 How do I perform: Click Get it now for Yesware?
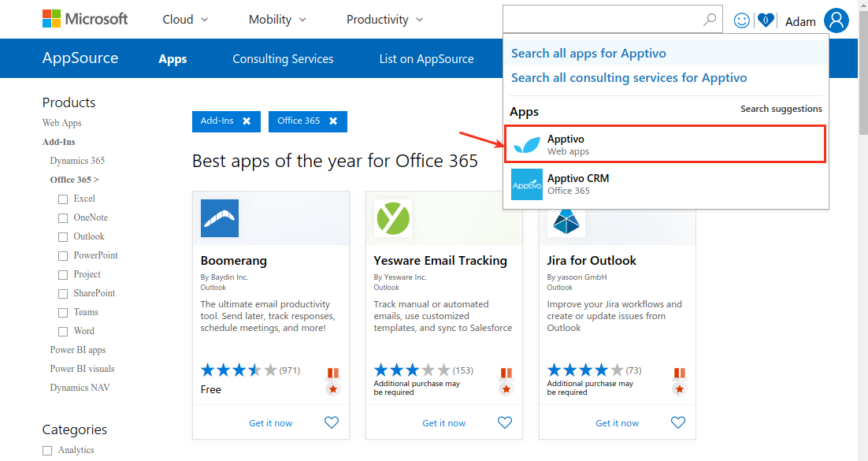pos(444,422)
